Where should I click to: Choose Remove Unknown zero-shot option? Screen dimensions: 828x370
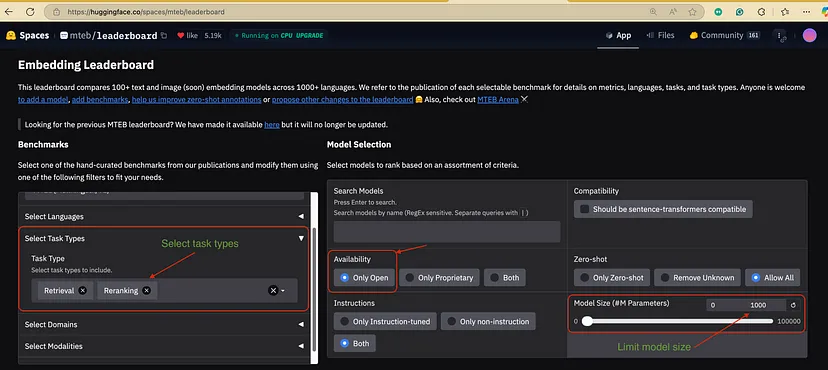pyautogui.click(x=697, y=278)
